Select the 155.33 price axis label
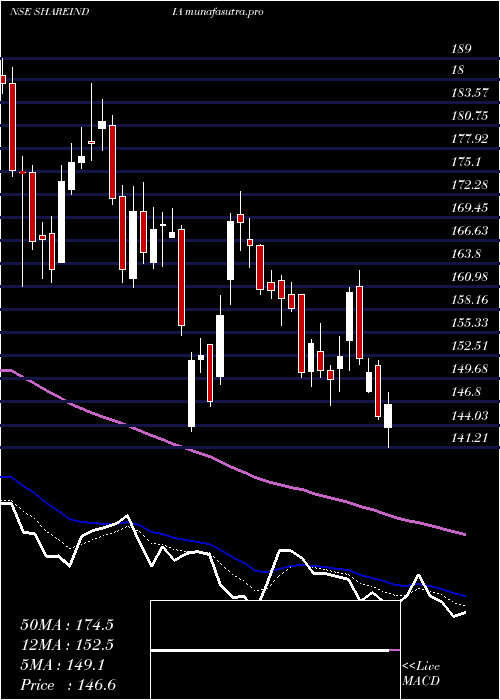This screenshot has width=500, height=700. pos(469,323)
